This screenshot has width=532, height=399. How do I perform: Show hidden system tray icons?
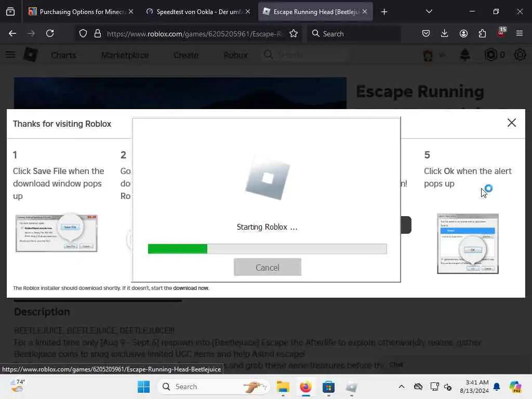(x=402, y=387)
